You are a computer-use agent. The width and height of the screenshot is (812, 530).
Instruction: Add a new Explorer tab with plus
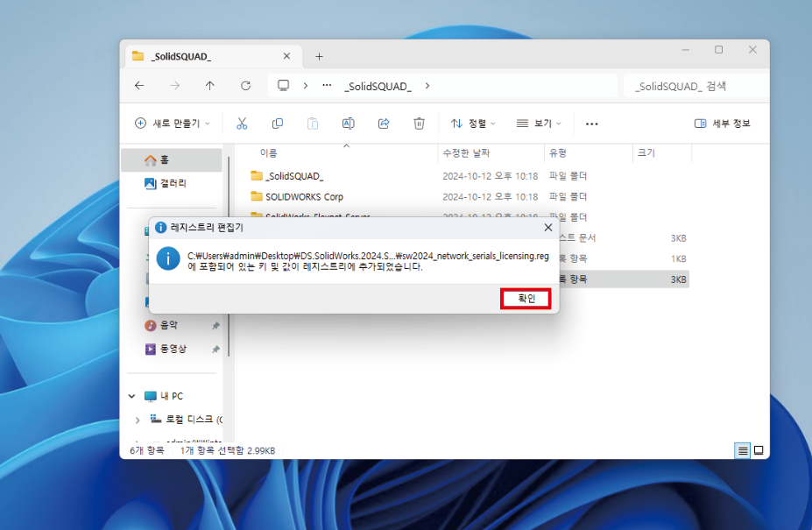coord(319,56)
